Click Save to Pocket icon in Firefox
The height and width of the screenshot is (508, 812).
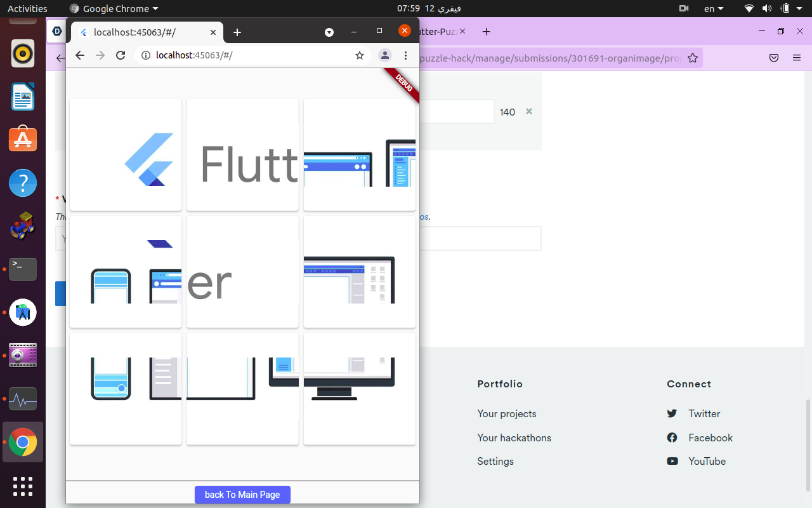[x=774, y=58]
